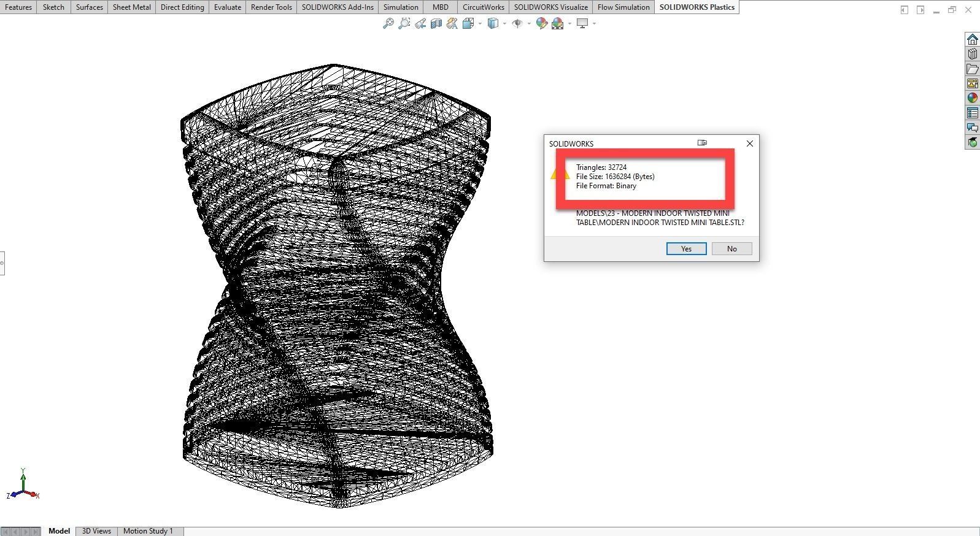980x536 pixels.
Task: Click the View Orientation cube icon
Action: coord(468,23)
